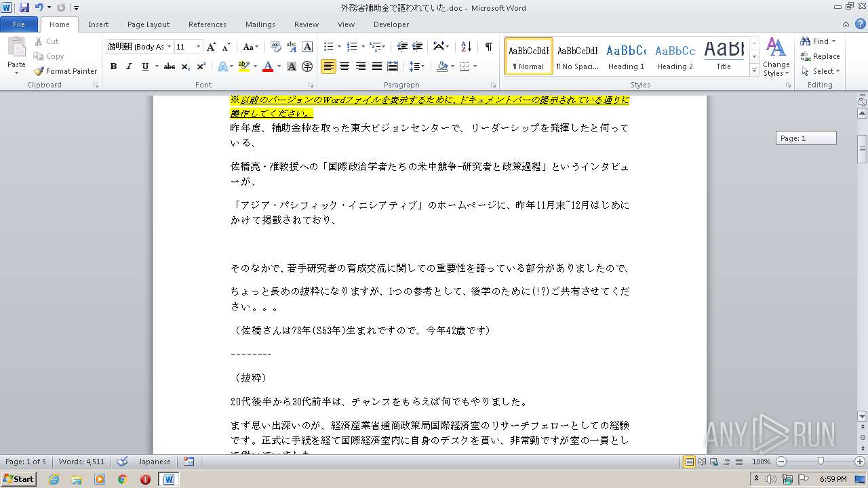Click the spelling check status icon

pyautogui.click(x=123, y=462)
